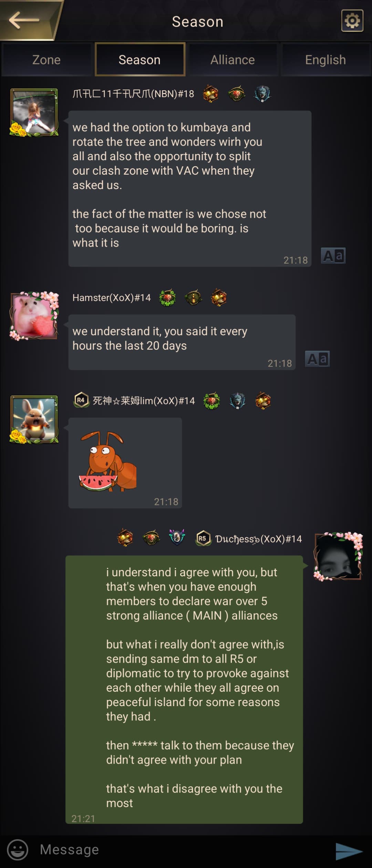The width and height of the screenshot is (372, 868).
Task: Open the emoji picker smiley
Action: point(18,849)
